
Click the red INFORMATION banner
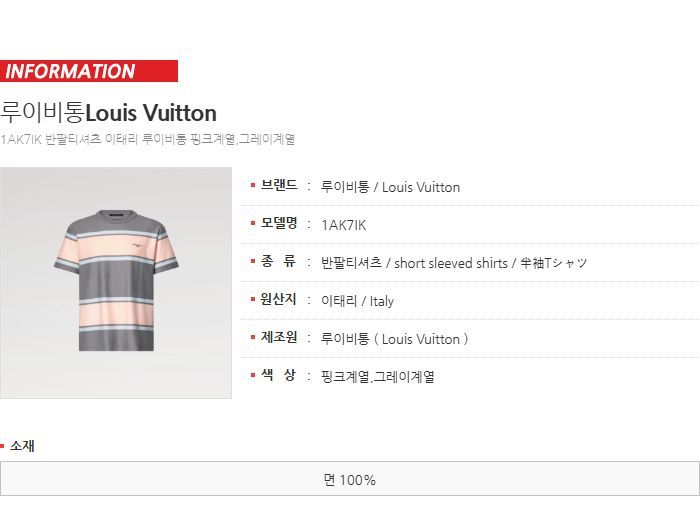coord(89,71)
